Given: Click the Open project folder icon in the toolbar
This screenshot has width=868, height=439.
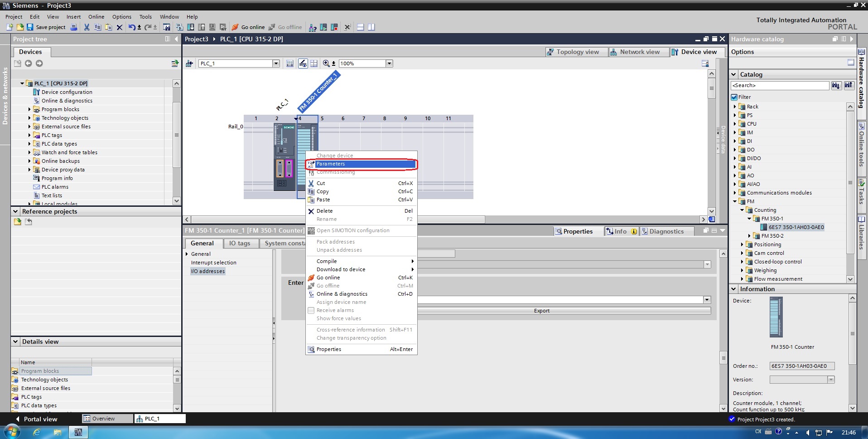Looking at the screenshot, I should [x=20, y=27].
